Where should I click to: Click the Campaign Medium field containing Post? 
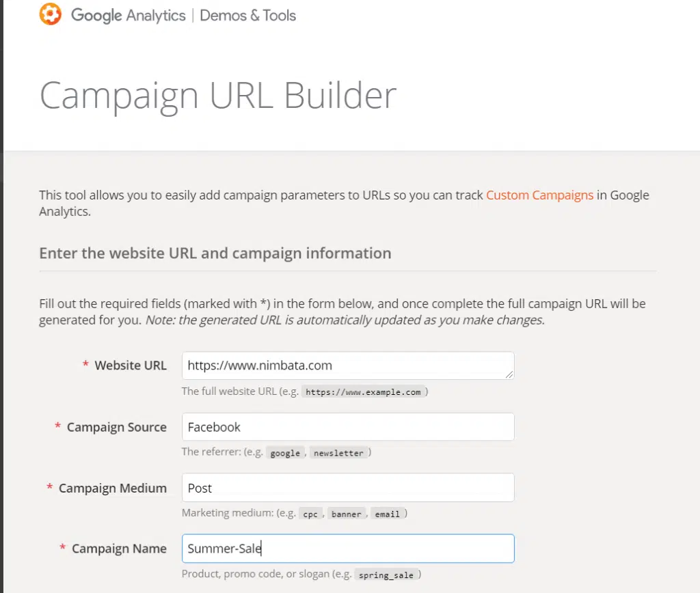[x=347, y=487]
